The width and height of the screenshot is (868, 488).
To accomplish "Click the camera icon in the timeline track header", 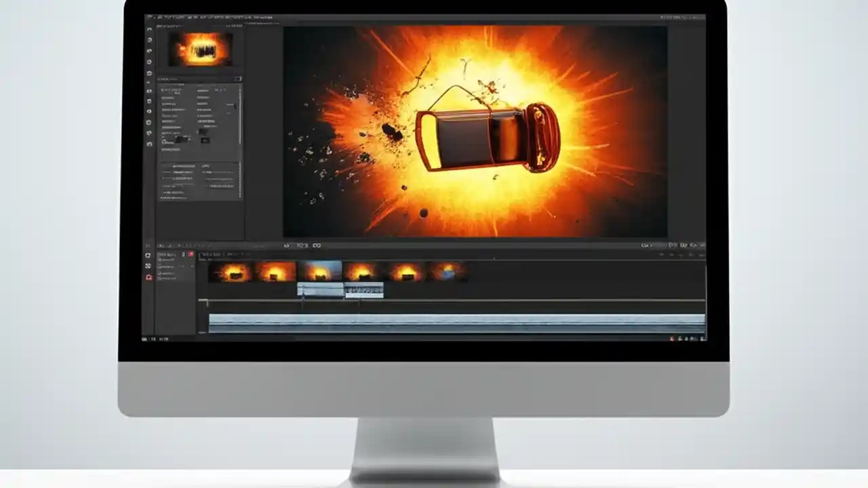I will [149, 255].
